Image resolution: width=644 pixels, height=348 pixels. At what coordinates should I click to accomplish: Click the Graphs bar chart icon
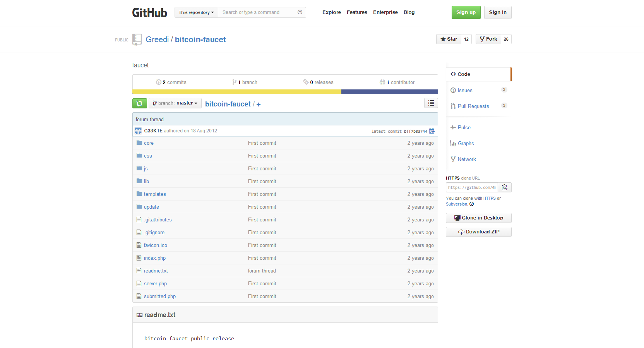point(453,143)
